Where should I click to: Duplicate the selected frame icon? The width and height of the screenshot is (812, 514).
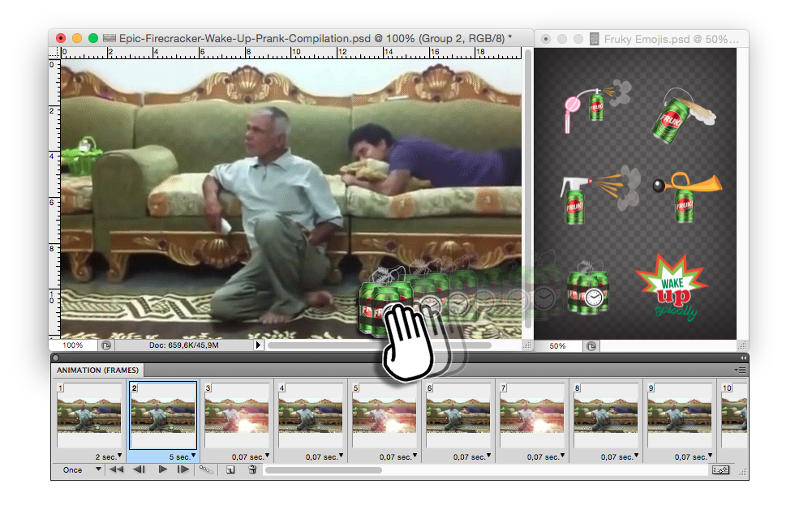(x=230, y=469)
